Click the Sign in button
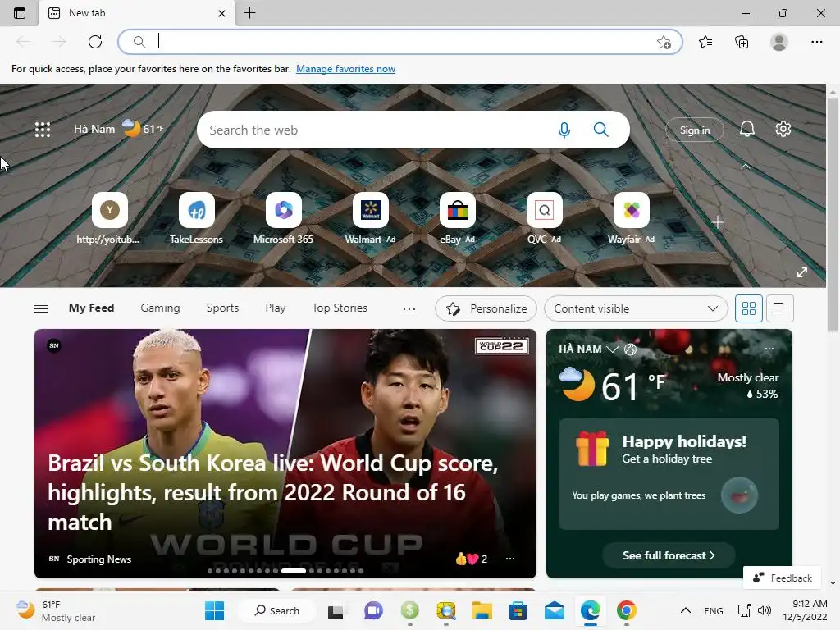Viewport: 840px width, 630px height. pos(694,130)
